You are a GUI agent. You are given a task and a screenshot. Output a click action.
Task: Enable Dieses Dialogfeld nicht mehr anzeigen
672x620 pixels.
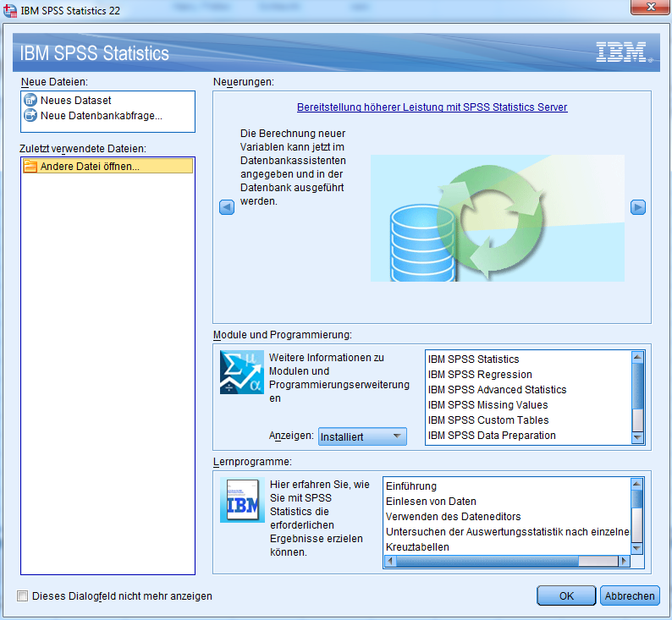(x=22, y=595)
